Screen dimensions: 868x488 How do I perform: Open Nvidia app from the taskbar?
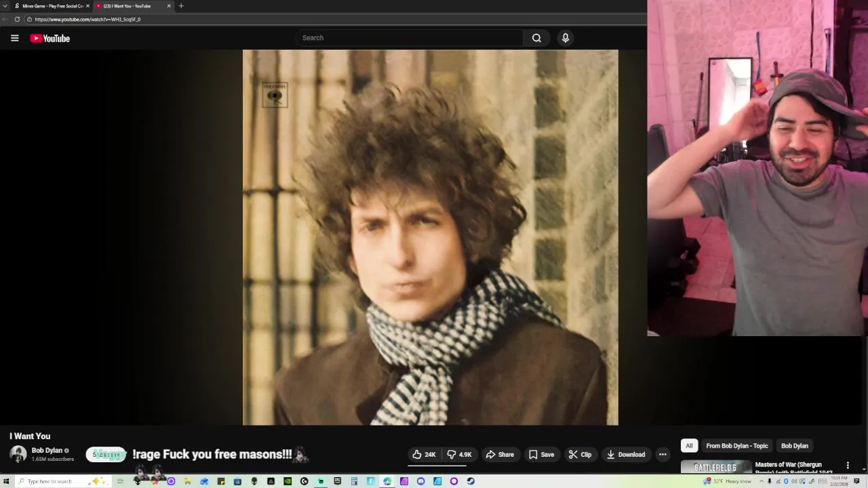pos(288,481)
